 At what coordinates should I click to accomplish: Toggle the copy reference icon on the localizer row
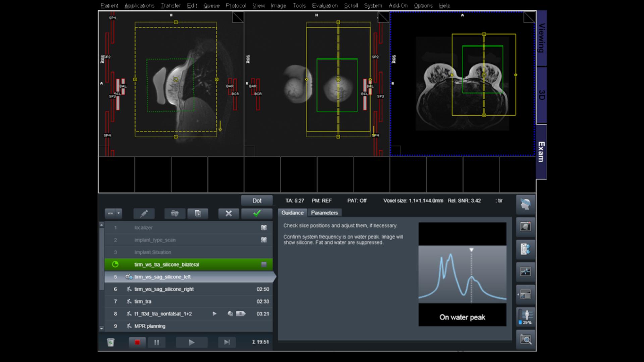coord(264,227)
